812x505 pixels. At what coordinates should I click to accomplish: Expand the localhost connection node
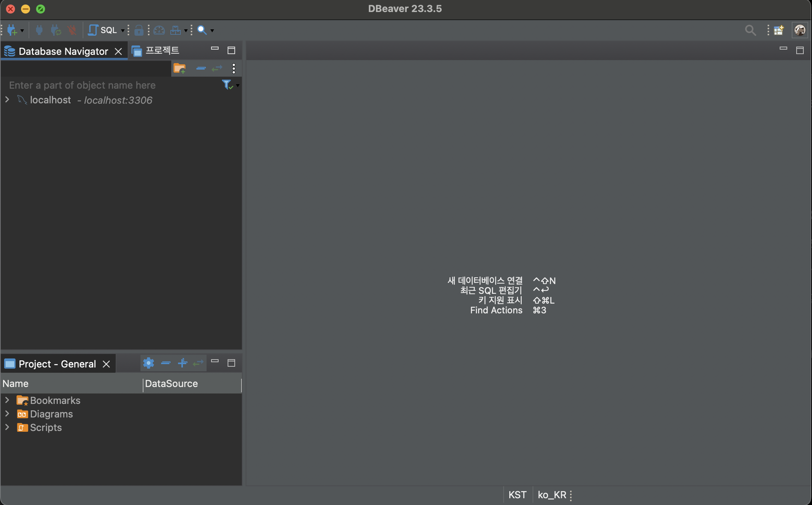[7, 100]
